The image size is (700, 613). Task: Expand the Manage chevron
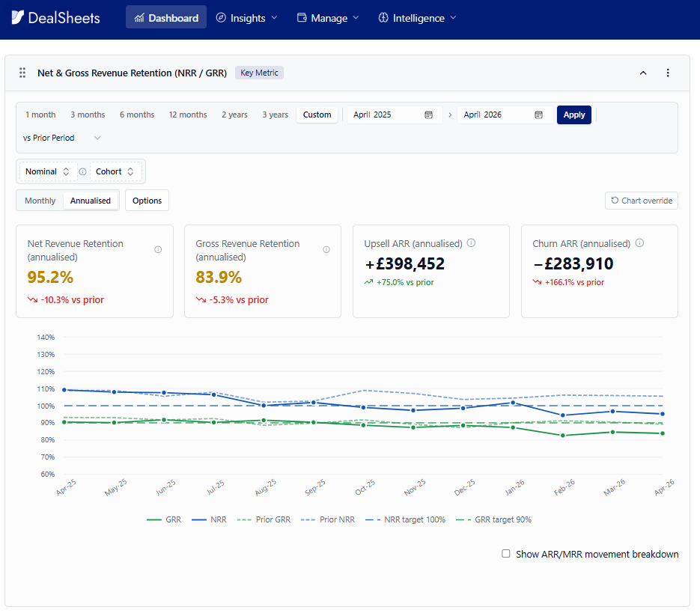pos(356,18)
